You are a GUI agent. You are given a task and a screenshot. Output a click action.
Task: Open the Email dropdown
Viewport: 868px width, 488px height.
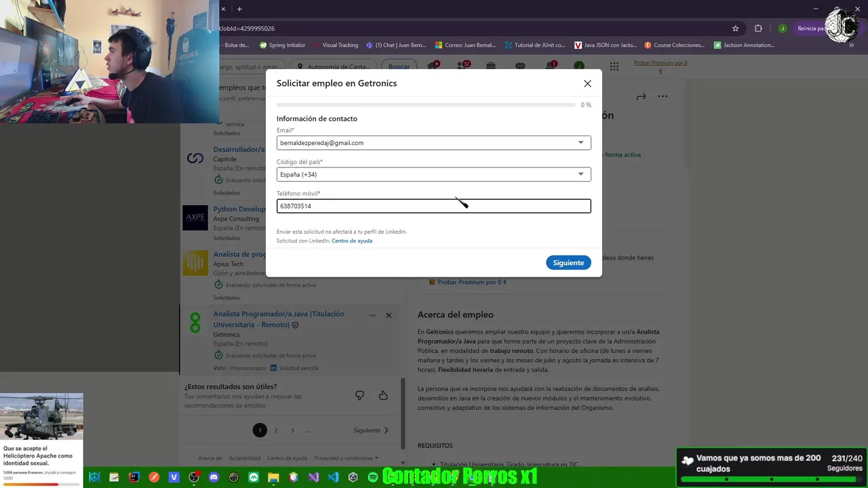tap(434, 143)
